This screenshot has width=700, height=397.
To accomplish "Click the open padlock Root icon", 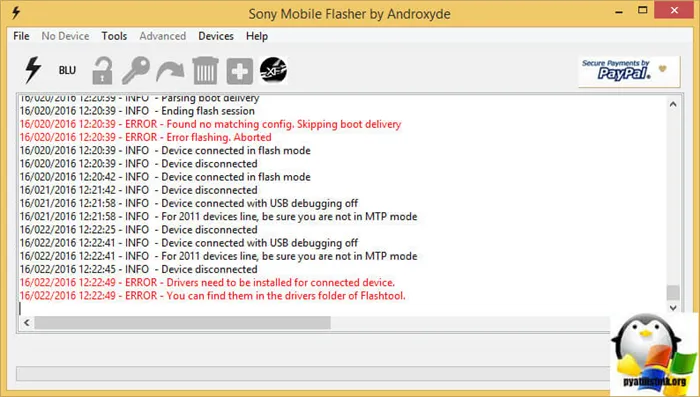I will 102,71.
